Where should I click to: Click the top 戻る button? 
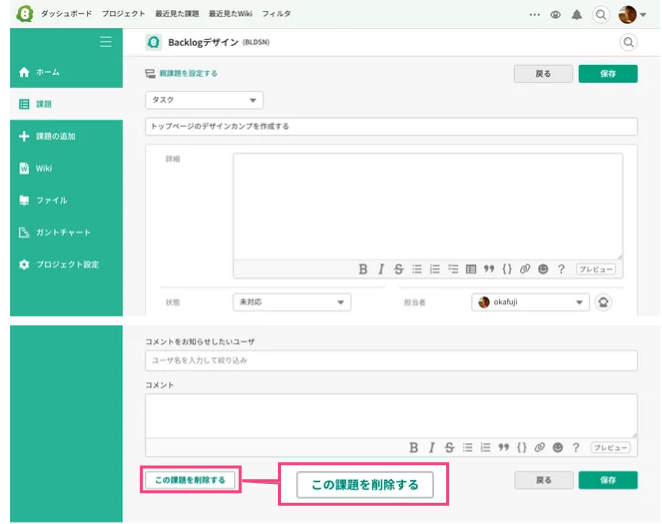[x=543, y=74]
